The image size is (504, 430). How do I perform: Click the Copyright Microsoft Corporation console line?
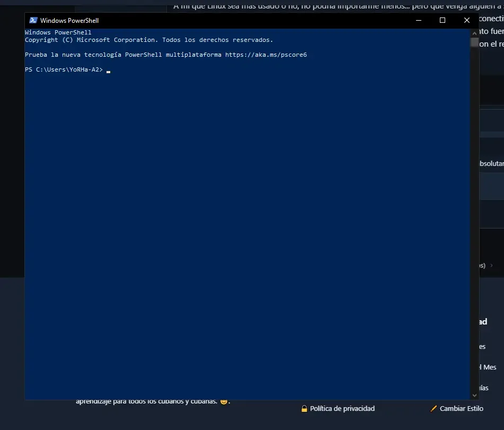(149, 40)
